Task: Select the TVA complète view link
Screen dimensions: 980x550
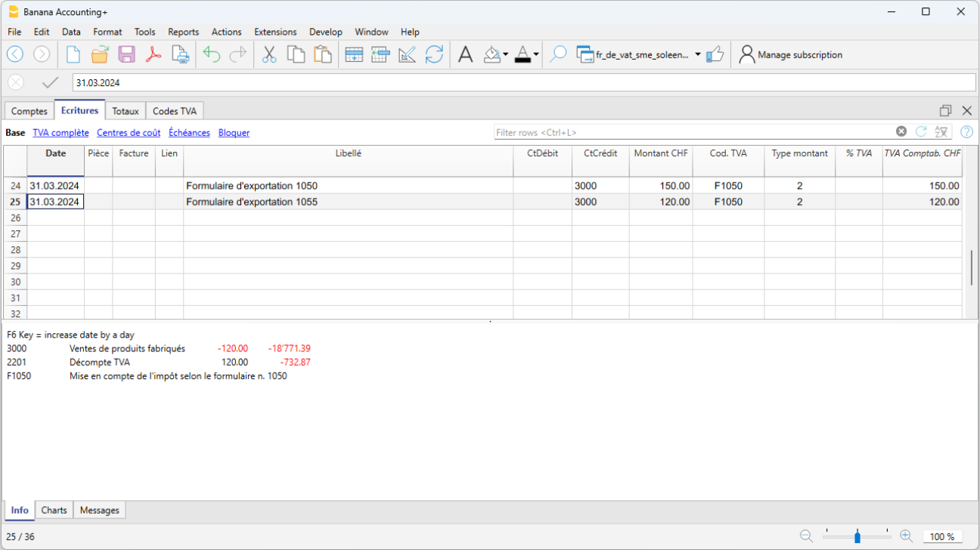Action: [x=60, y=132]
